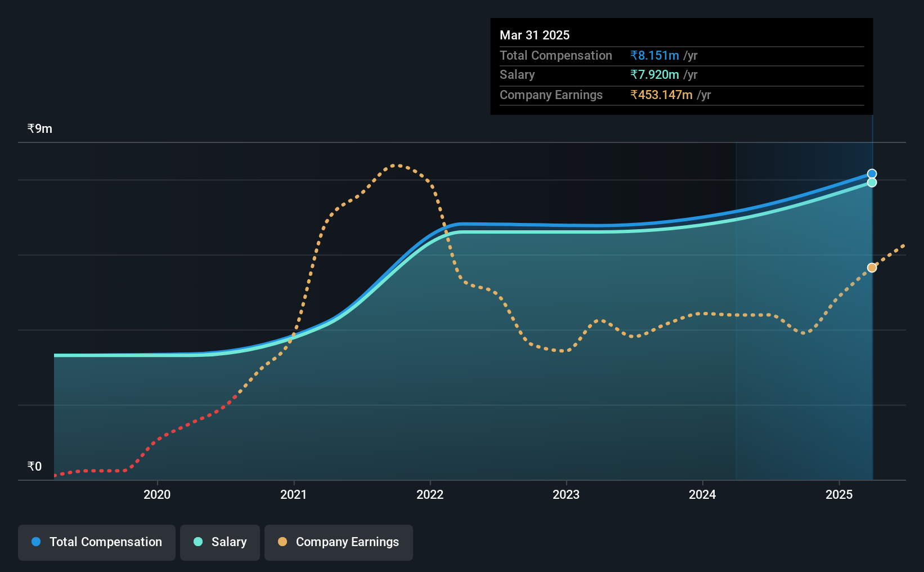Select the 2023 x-axis label
The image size is (924, 572).
pos(566,494)
